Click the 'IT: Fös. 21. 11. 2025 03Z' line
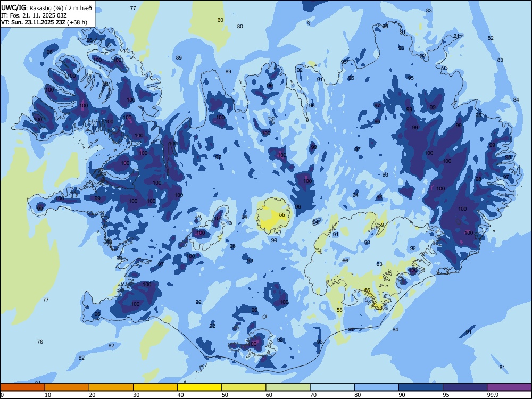532x399 pixels. pos(34,15)
